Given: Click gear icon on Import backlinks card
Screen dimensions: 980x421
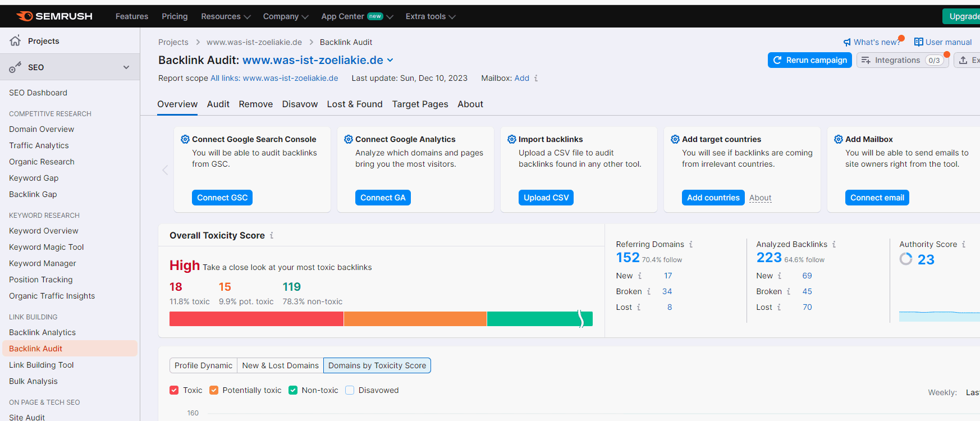Looking at the screenshot, I should click(512, 139).
